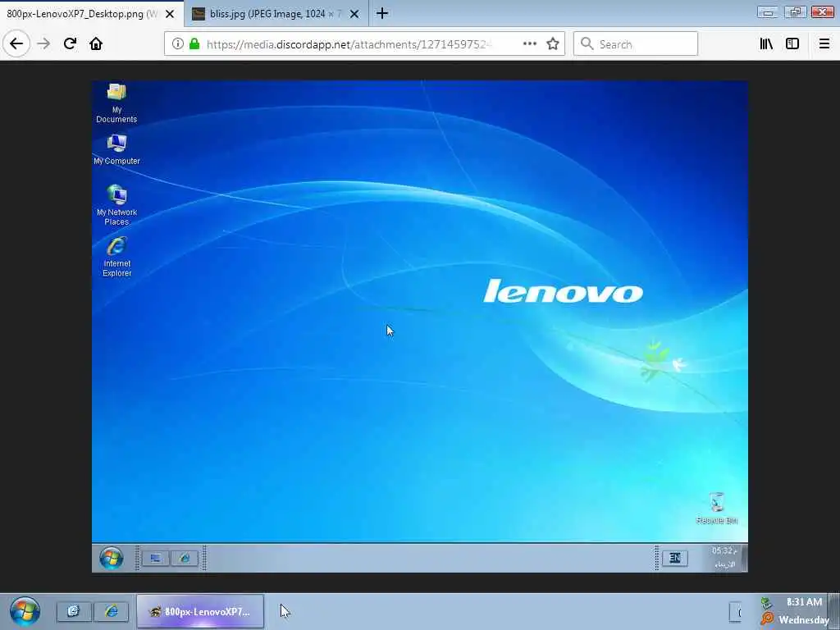Click show desktop quick launch in image
Screen dimensions: 840x630
pyautogui.click(x=155, y=559)
